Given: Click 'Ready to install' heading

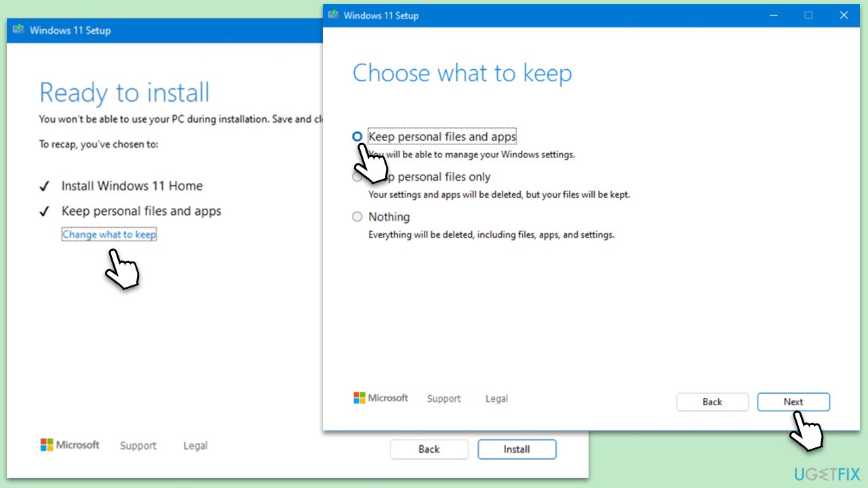Looking at the screenshot, I should 125,93.
